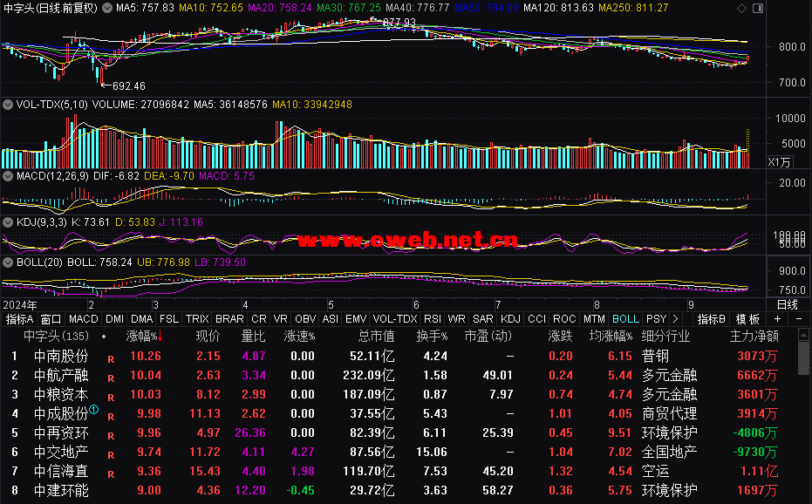Switch to the OBV indicator tab
Screen dimensions: 812x504
pos(305,319)
